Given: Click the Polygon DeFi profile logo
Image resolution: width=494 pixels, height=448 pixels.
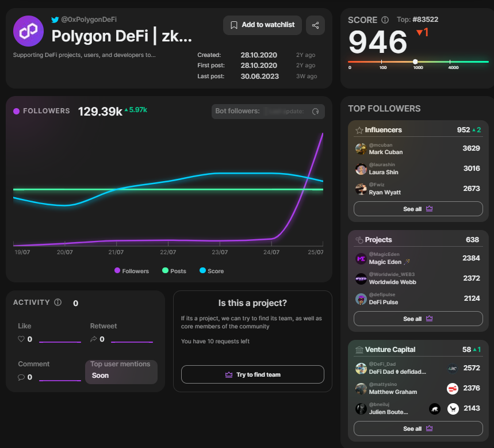Looking at the screenshot, I should point(28,31).
